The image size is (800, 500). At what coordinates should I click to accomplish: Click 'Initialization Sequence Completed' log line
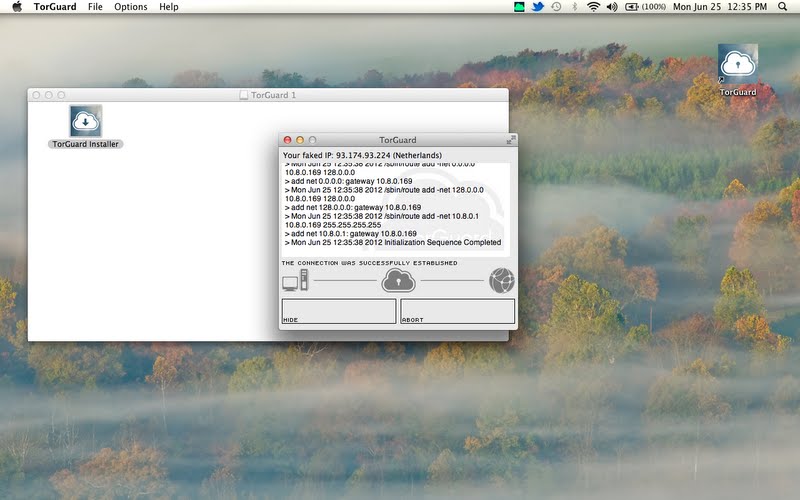click(393, 242)
